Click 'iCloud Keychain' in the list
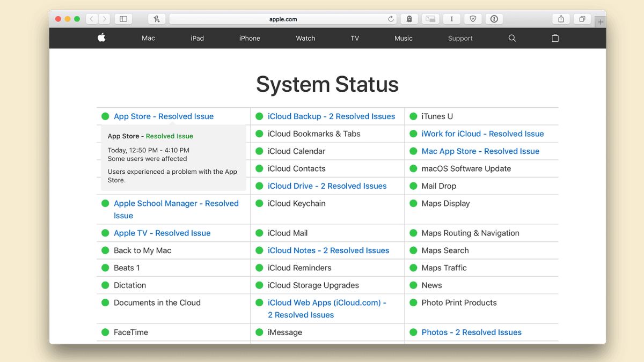644x362 pixels. click(296, 203)
